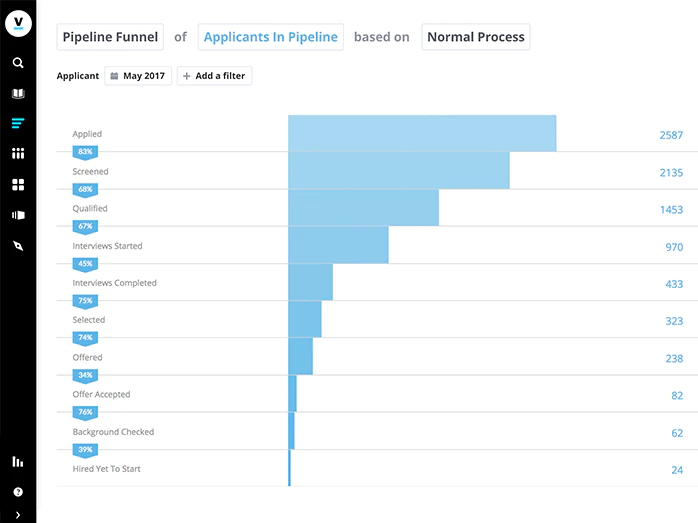Click the 34% conversion badge under Offered

pyautogui.click(x=85, y=376)
